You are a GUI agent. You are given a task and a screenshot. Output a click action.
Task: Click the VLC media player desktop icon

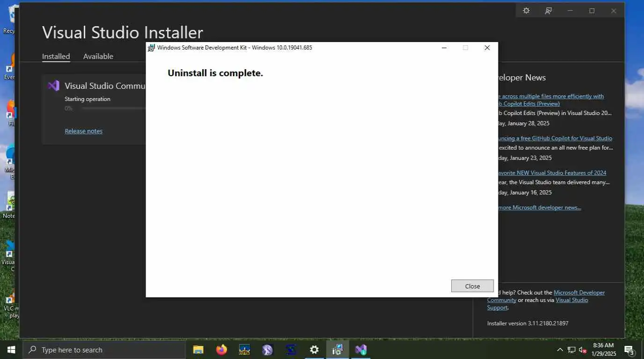coord(10,304)
